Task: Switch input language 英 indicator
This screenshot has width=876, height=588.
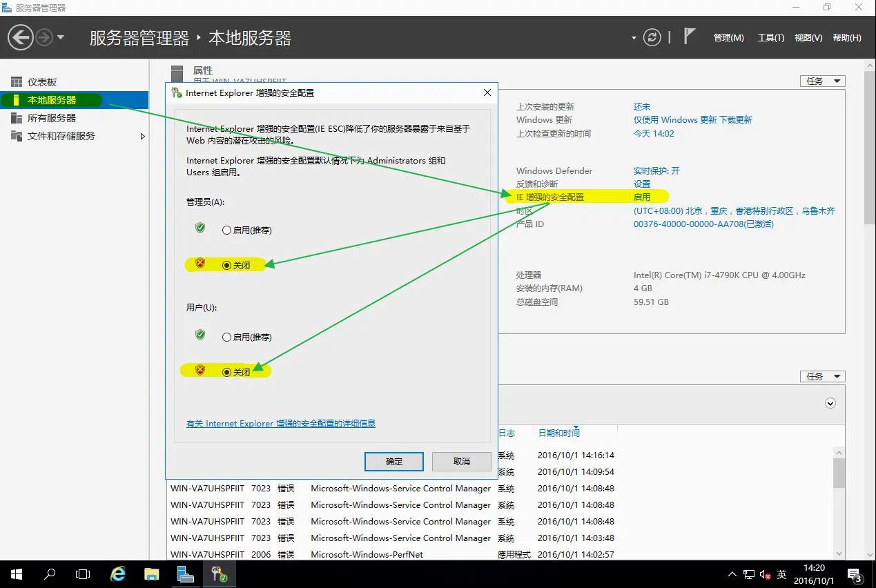Action: point(781,574)
